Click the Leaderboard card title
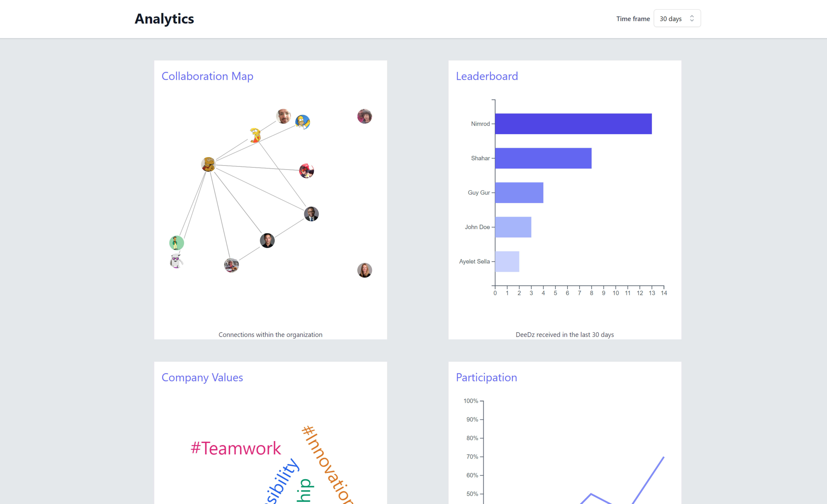The height and width of the screenshot is (504, 827). tap(487, 76)
